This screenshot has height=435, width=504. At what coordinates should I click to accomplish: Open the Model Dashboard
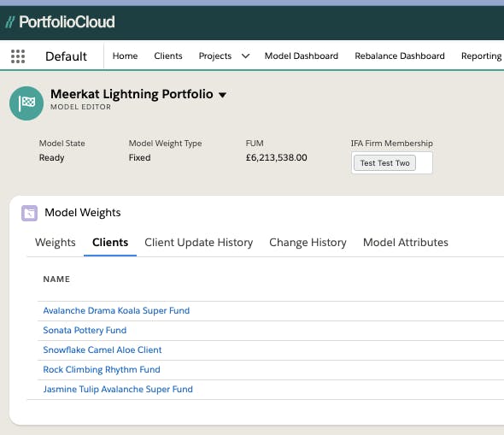coord(302,56)
